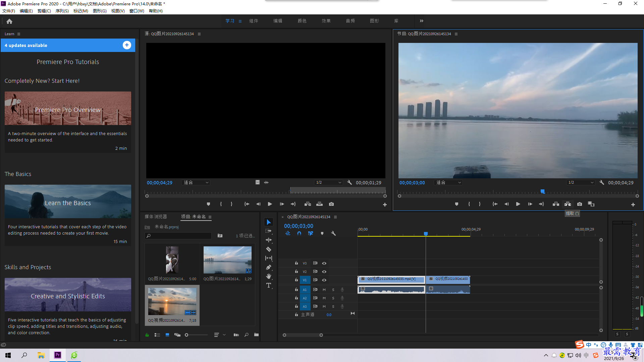
Task: Open Program monitor resolution 1/2 dropdown
Action: click(580, 183)
